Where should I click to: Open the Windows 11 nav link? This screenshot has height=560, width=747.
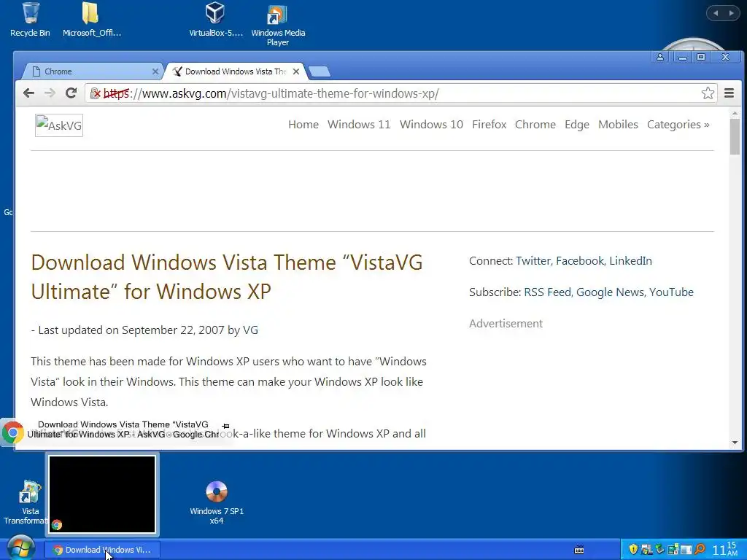(x=359, y=124)
